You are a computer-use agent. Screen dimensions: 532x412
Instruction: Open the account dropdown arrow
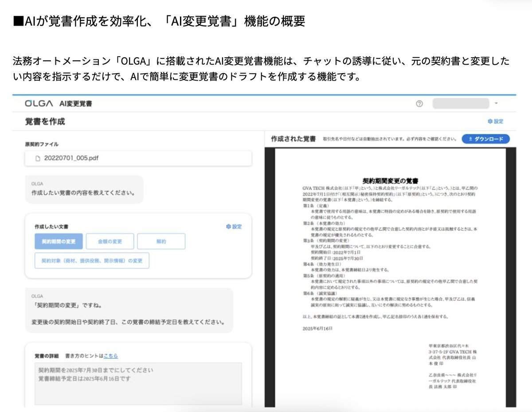point(496,104)
